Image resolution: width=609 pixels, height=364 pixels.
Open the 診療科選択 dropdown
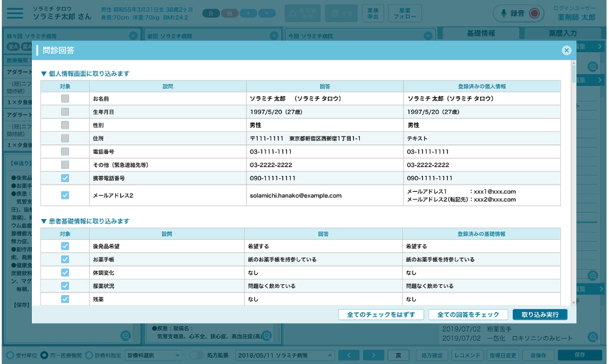[x=154, y=356]
